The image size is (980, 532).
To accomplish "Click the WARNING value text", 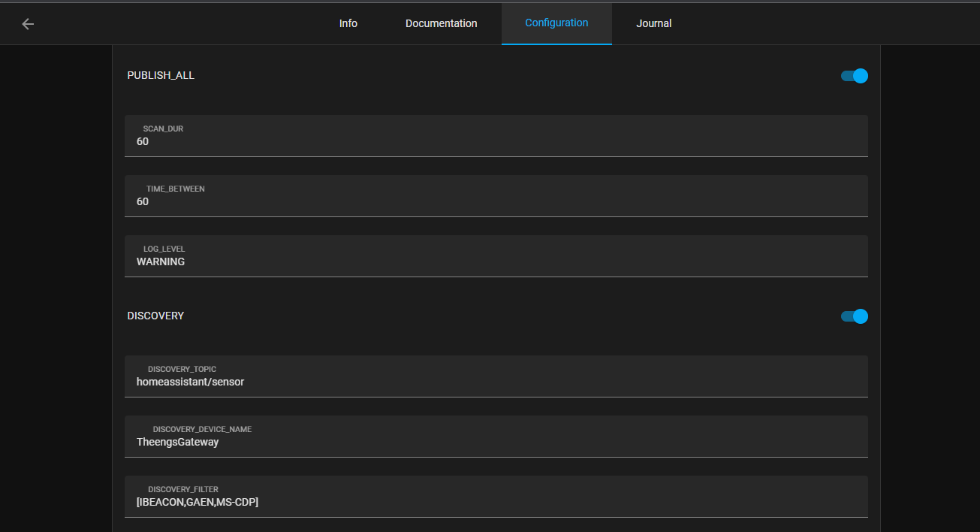I will [x=161, y=262].
